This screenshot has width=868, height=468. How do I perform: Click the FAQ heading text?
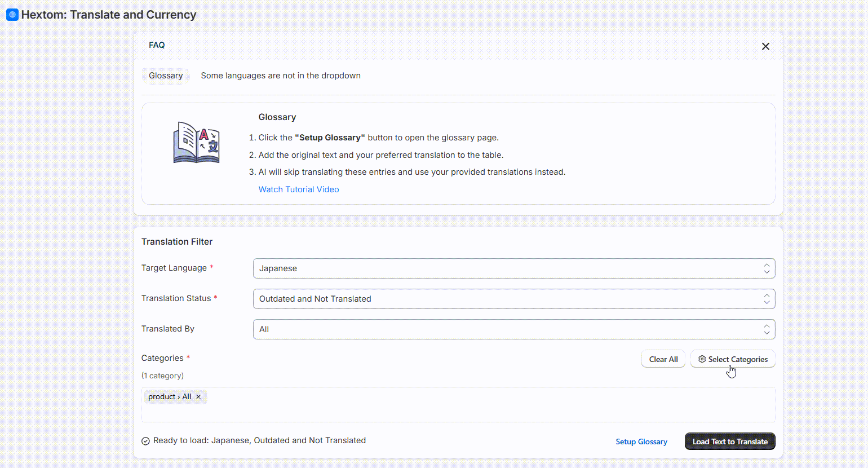157,45
